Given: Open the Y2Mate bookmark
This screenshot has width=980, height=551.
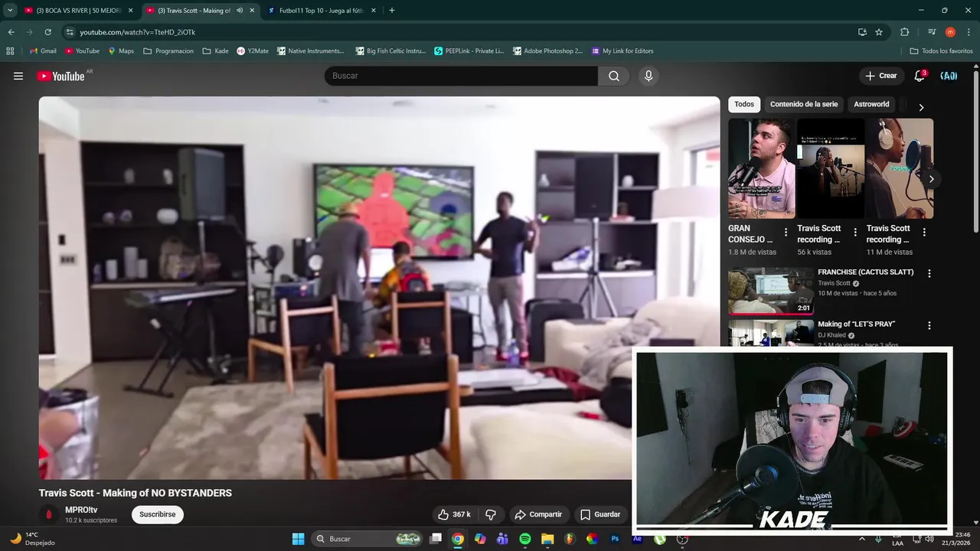Looking at the screenshot, I should 253,51.
